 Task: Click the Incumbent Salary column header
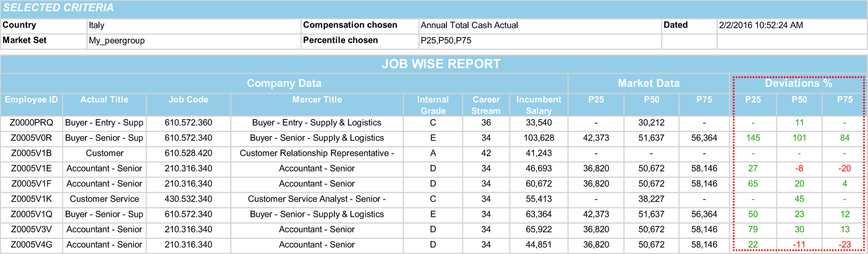click(x=538, y=105)
